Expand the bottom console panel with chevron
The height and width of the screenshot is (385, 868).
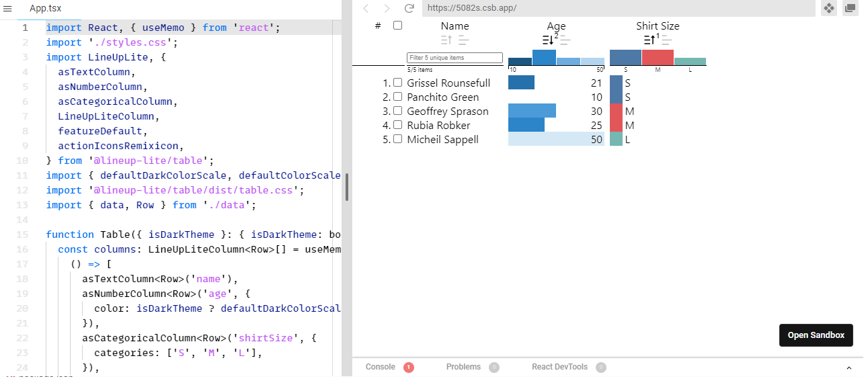[849, 368]
